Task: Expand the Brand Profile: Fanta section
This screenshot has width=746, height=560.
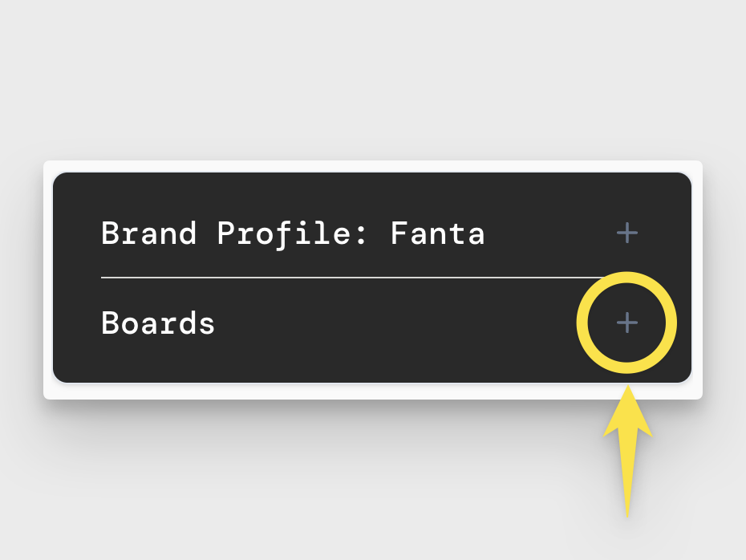Action: tap(626, 233)
